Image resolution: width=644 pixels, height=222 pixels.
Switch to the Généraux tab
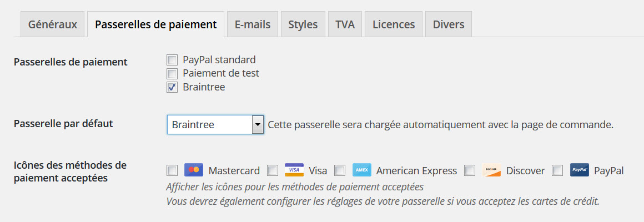(53, 24)
